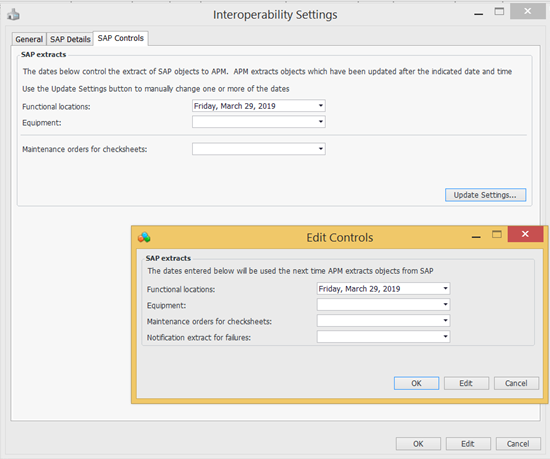Click the Interoperability Settings title text

click(x=275, y=15)
